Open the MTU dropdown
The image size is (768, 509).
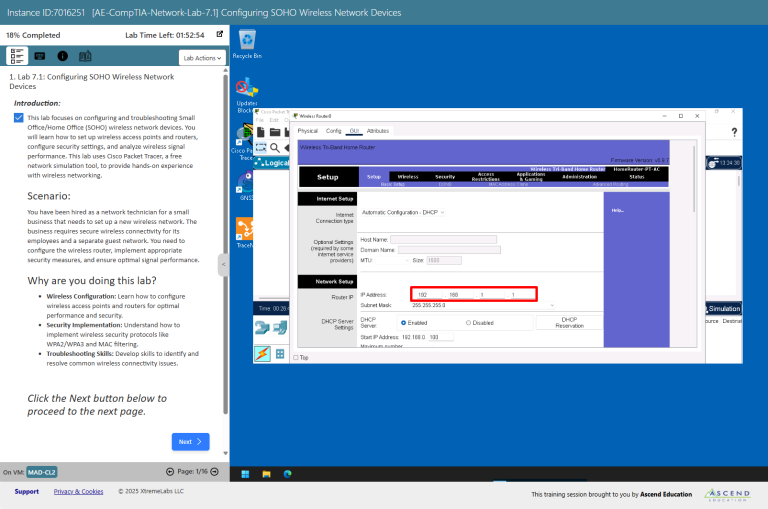392,261
